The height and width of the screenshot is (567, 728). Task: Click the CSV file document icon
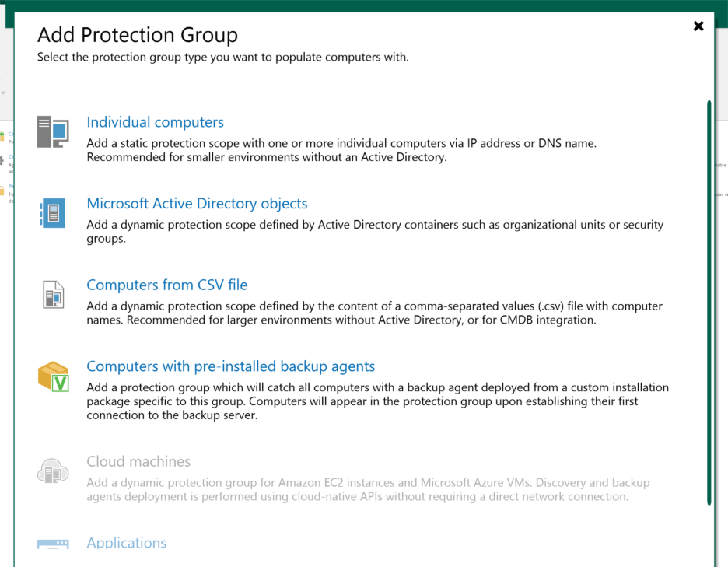[53, 295]
